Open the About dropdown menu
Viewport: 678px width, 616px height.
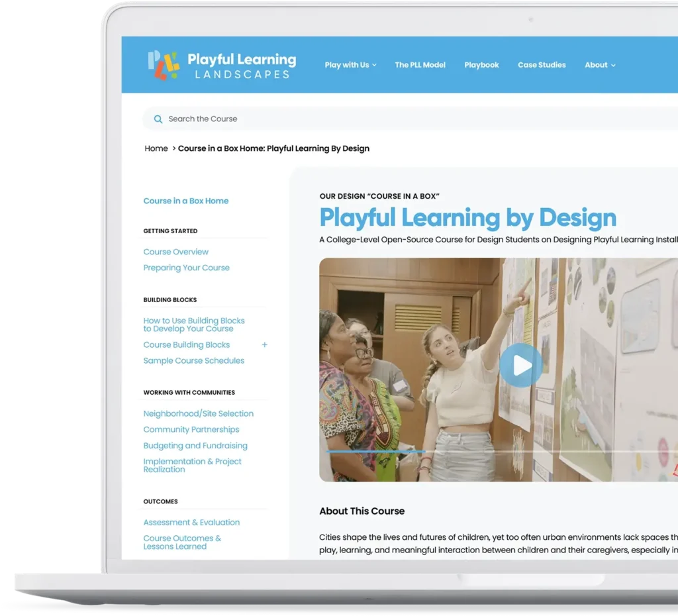(600, 65)
